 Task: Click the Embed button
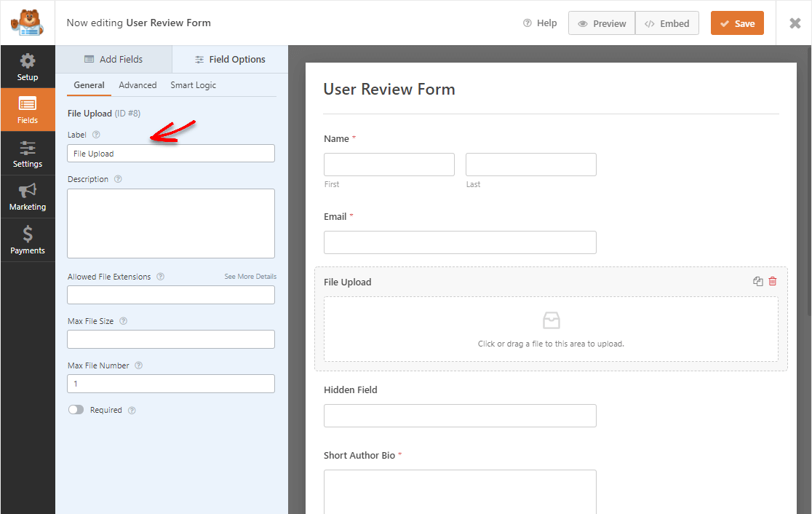pos(667,23)
